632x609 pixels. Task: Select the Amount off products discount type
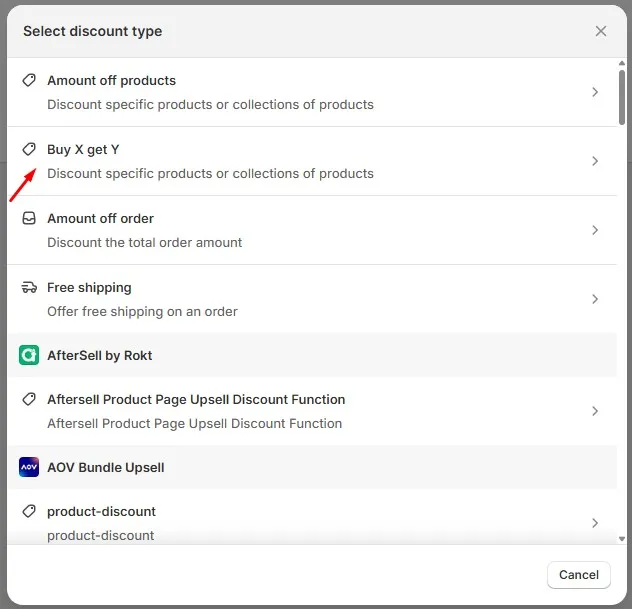coord(312,92)
